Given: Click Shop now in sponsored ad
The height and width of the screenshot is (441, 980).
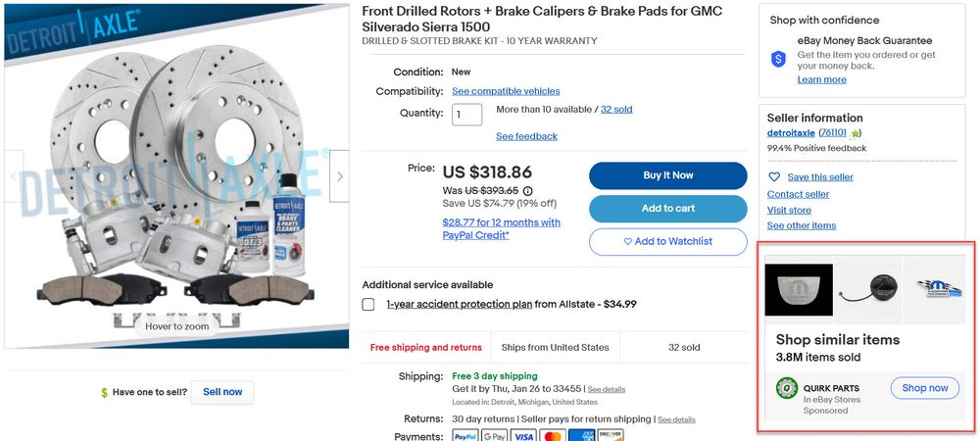Looking at the screenshot, I should 925,388.
